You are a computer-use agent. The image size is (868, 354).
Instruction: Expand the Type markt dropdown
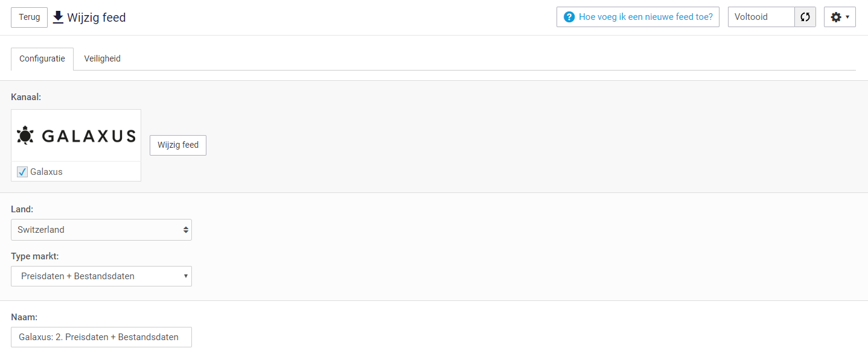pyautogui.click(x=101, y=276)
